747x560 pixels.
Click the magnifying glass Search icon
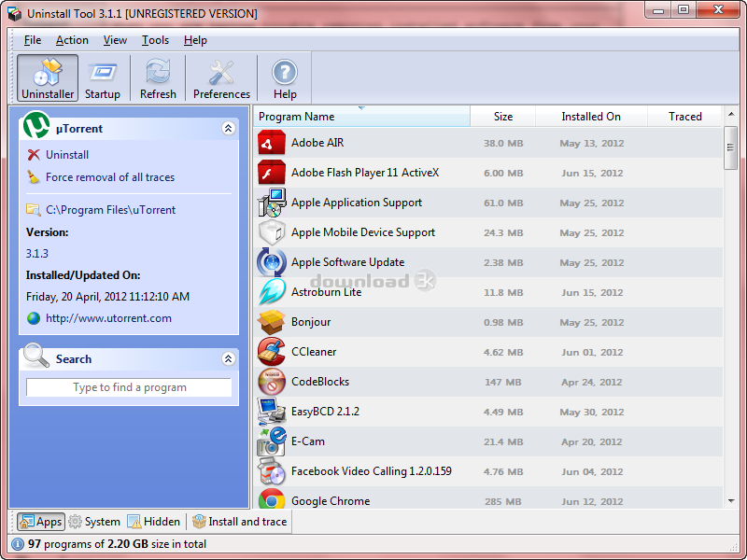click(36, 356)
